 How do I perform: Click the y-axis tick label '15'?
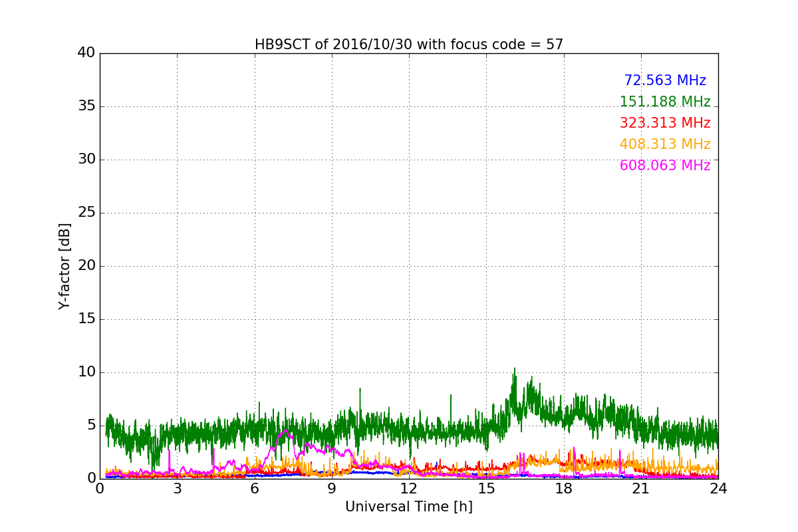click(x=86, y=319)
